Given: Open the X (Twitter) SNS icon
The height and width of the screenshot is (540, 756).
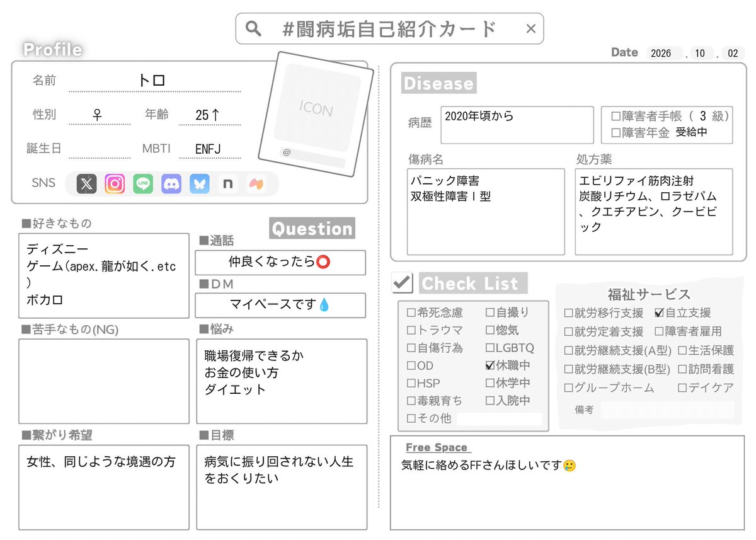Looking at the screenshot, I should point(87,183).
